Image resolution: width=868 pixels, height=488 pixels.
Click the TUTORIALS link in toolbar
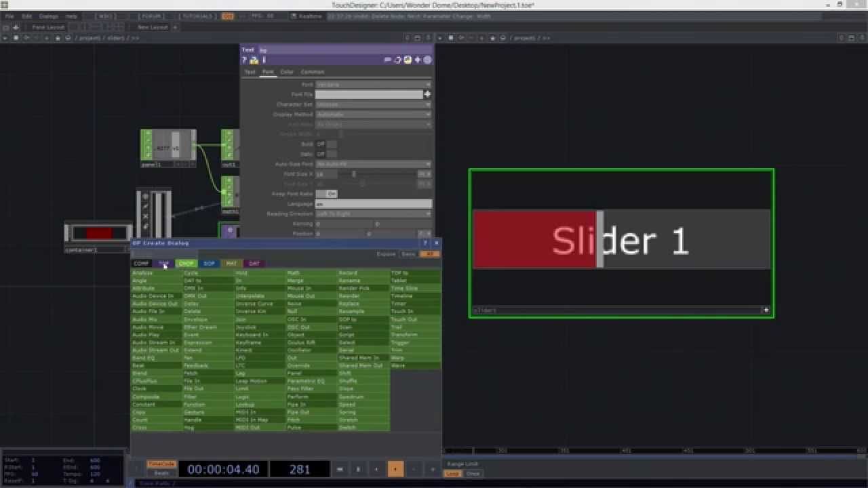click(197, 16)
